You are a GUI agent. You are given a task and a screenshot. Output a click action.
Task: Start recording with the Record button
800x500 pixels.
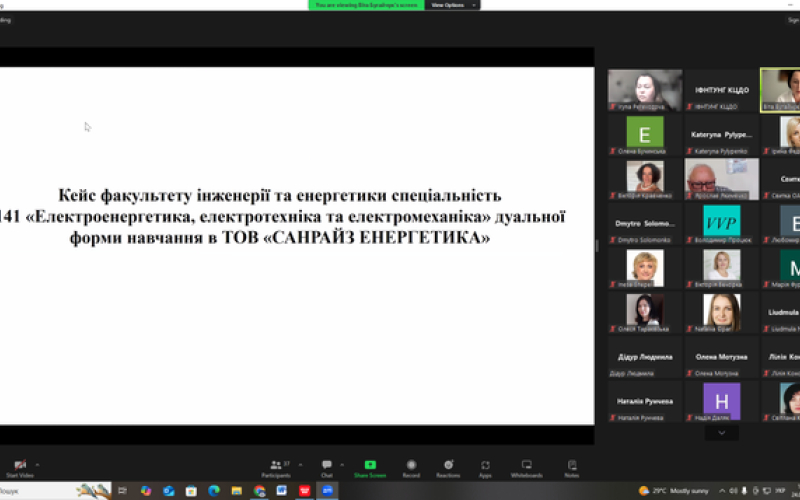pos(411,468)
